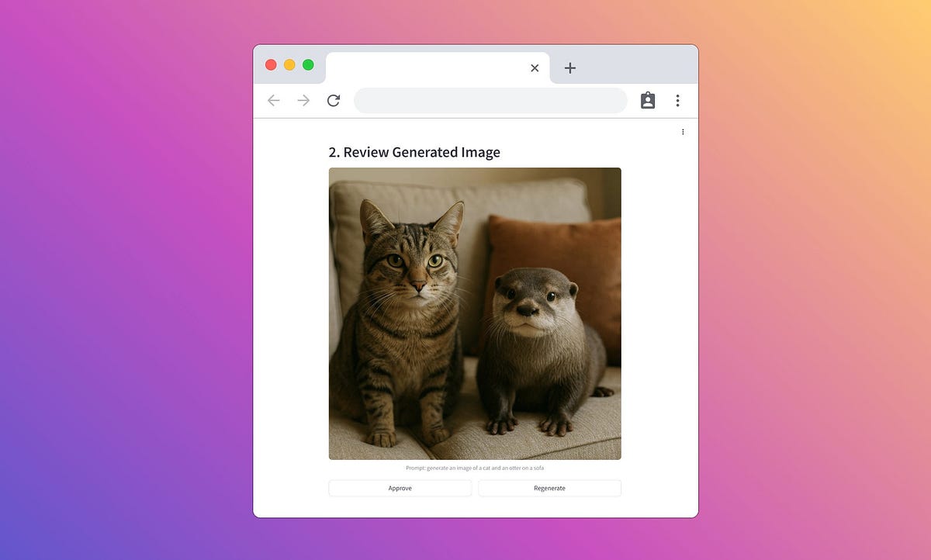931x560 pixels.
Task: Open the browser profile icon
Action: point(648,100)
